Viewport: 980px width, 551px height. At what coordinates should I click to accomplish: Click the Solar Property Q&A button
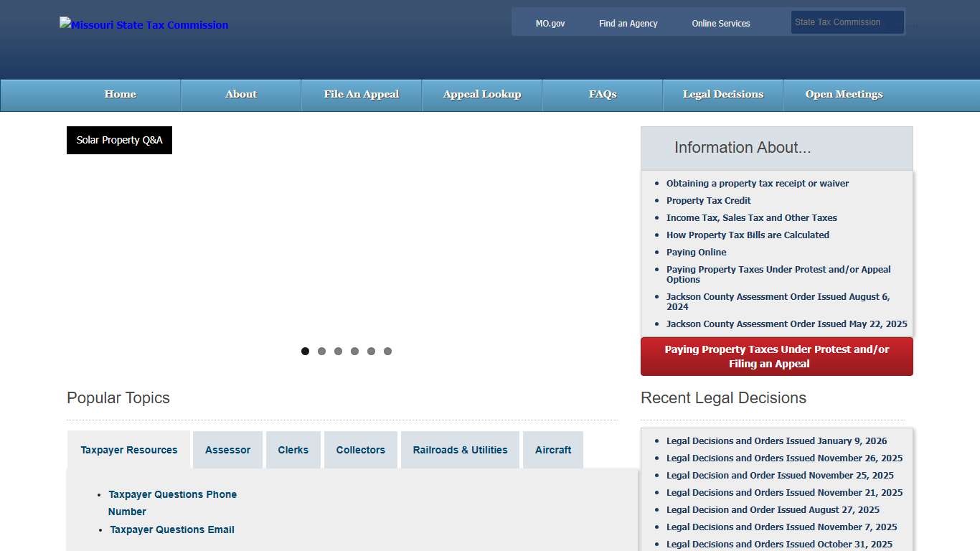click(119, 140)
